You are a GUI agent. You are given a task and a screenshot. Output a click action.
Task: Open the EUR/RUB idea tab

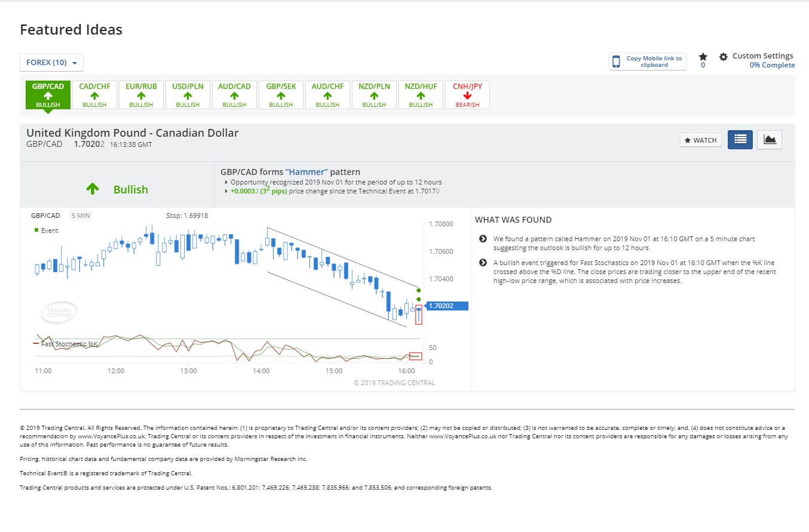(x=141, y=95)
